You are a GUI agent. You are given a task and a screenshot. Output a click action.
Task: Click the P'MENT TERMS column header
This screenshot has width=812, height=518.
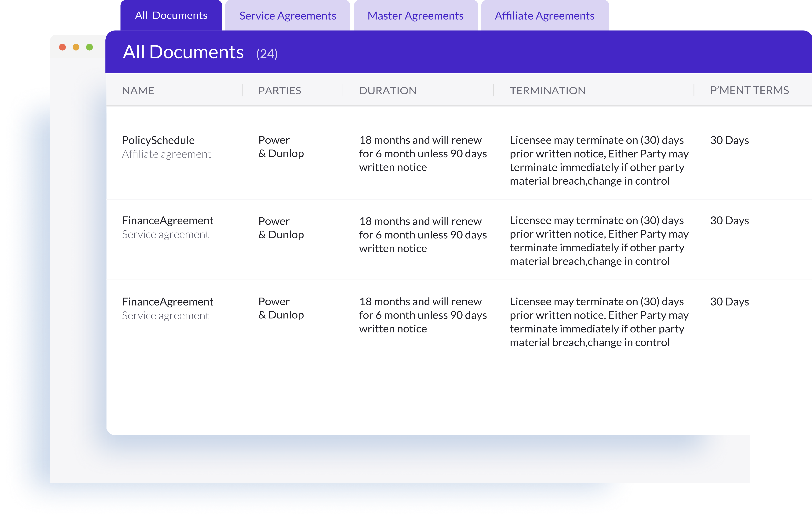click(749, 90)
